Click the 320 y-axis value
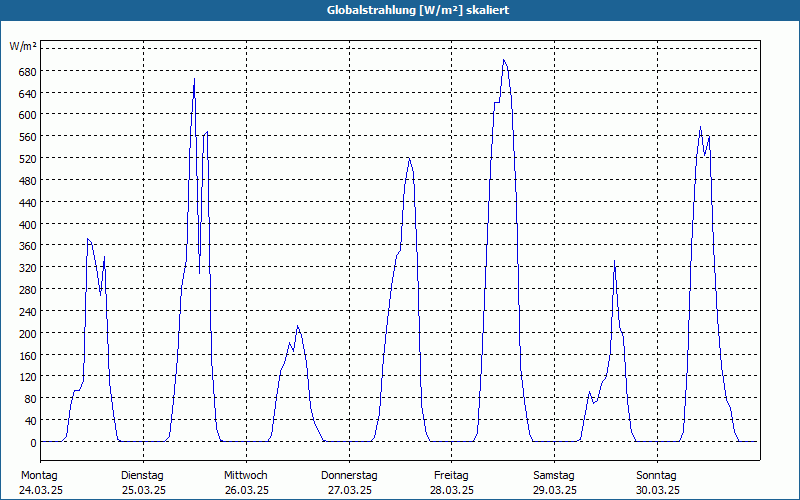Image resolution: width=800 pixels, height=500 pixels. [x=27, y=268]
